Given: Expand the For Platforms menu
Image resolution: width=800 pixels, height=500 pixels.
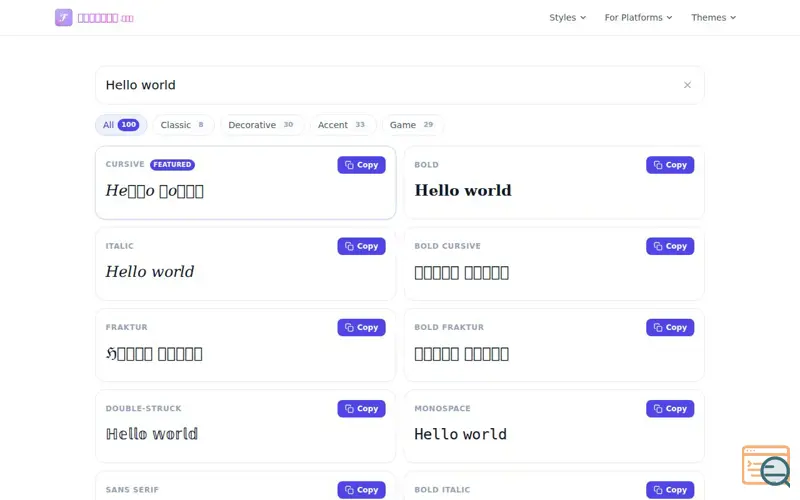Looking at the screenshot, I should click(x=638, y=17).
